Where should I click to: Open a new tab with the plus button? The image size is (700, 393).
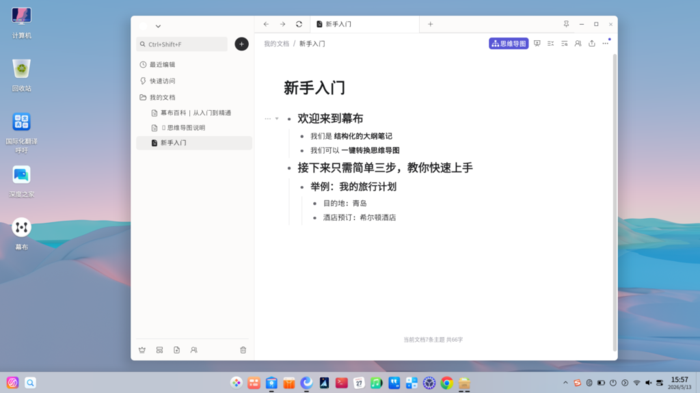(430, 24)
